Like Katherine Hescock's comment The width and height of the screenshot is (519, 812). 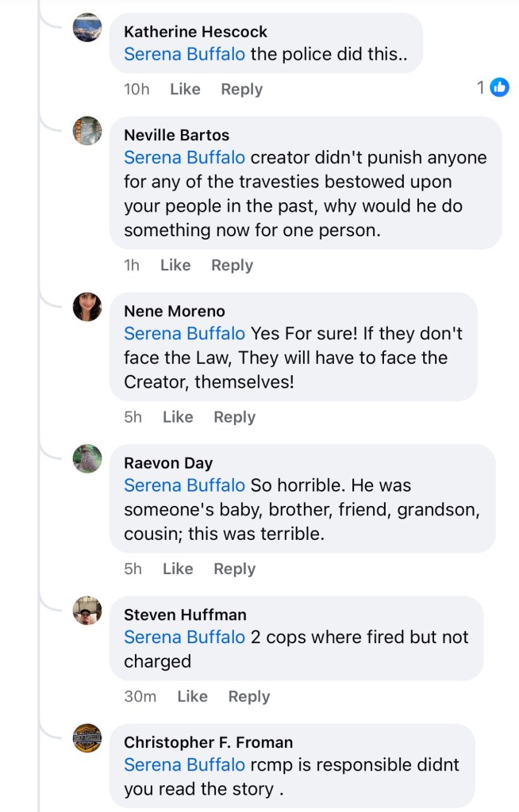click(x=185, y=90)
